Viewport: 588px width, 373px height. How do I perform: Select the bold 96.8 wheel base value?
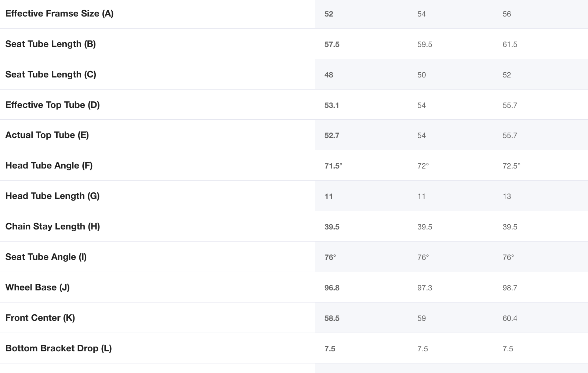tap(332, 288)
